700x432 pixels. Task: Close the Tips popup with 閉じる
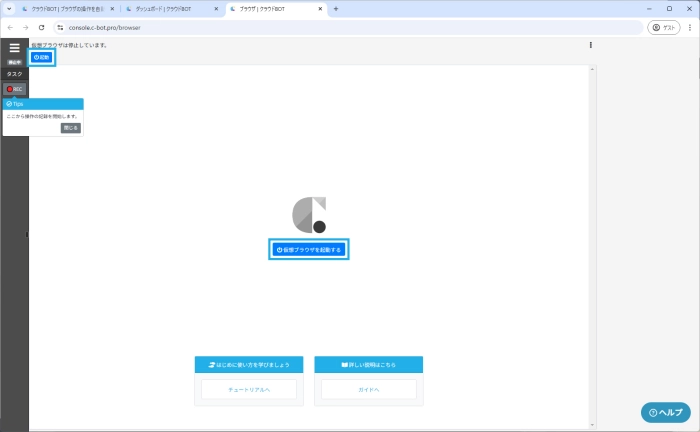[x=70, y=128]
